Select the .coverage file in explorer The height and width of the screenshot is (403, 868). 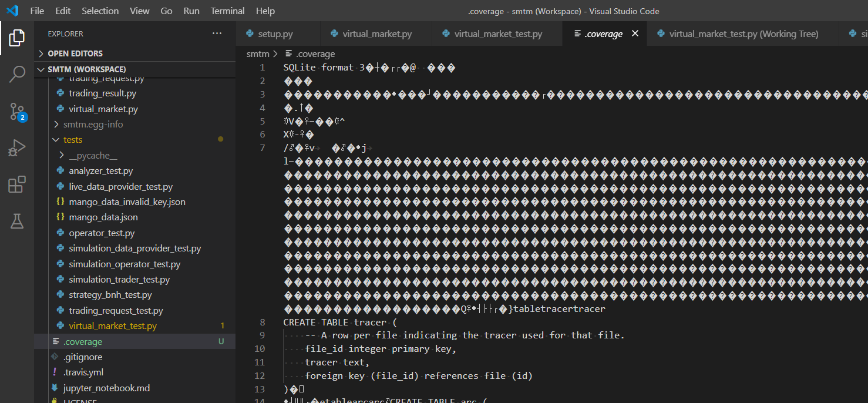[135, 341]
